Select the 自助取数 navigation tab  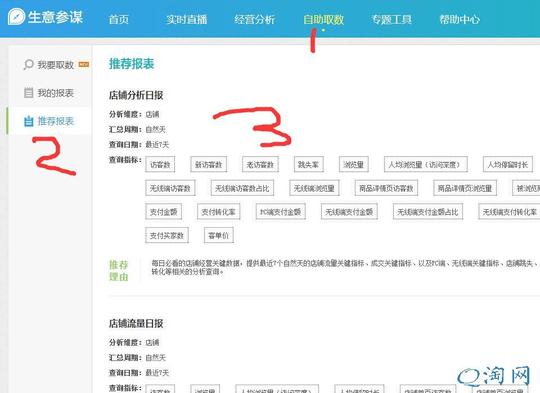point(323,19)
